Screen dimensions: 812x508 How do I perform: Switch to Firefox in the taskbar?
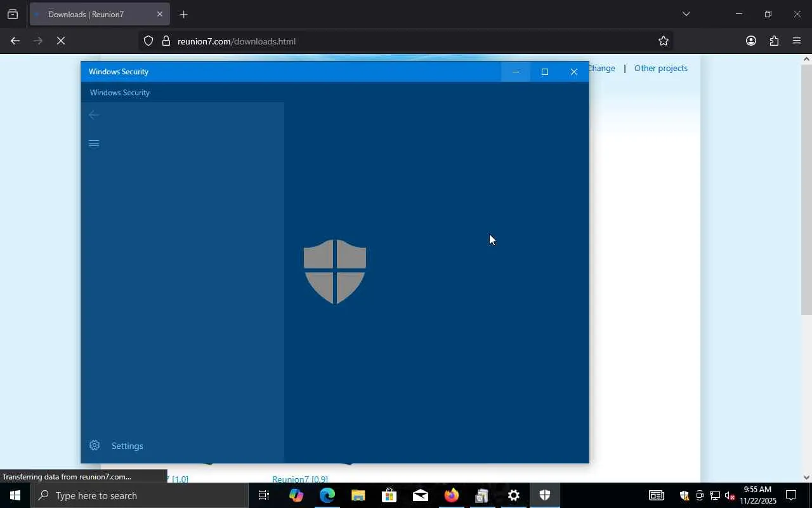coord(451,495)
